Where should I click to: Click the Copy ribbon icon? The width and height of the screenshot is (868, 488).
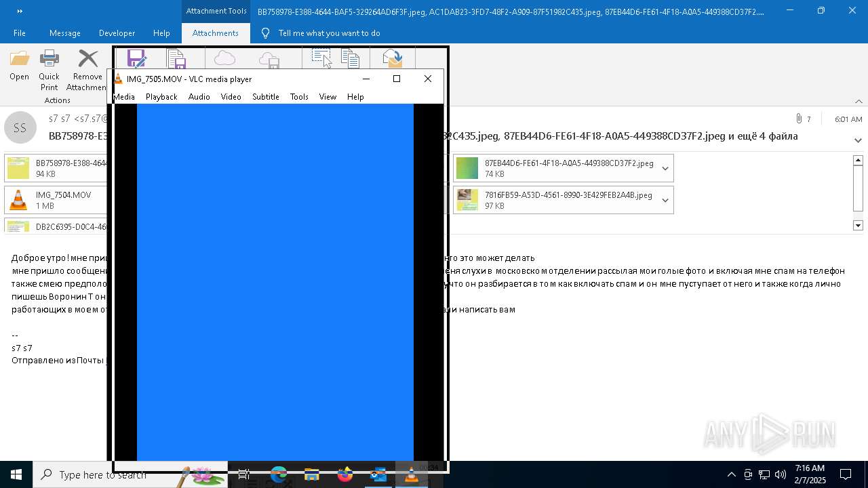click(350, 58)
